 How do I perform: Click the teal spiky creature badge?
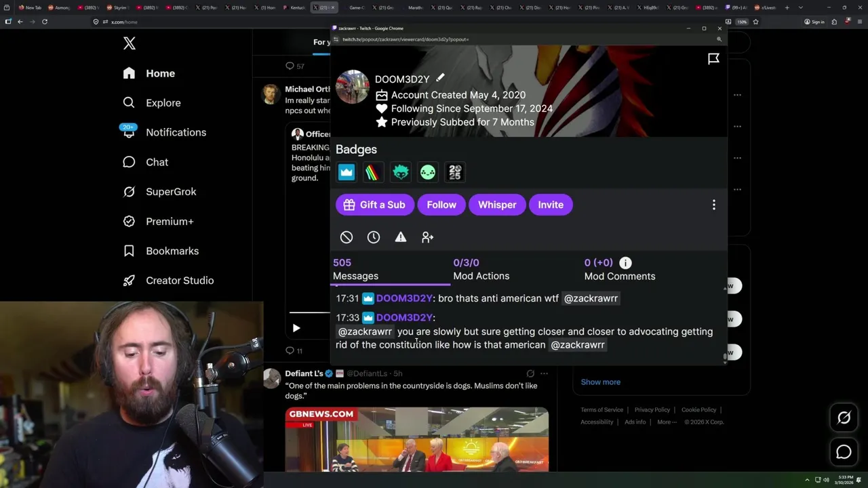(401, 172)
